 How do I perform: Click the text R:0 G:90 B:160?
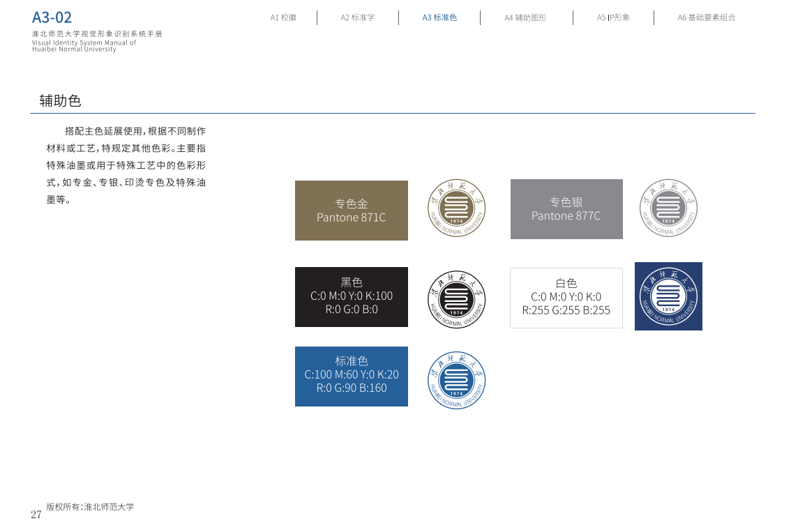click(x=351, y=388)
